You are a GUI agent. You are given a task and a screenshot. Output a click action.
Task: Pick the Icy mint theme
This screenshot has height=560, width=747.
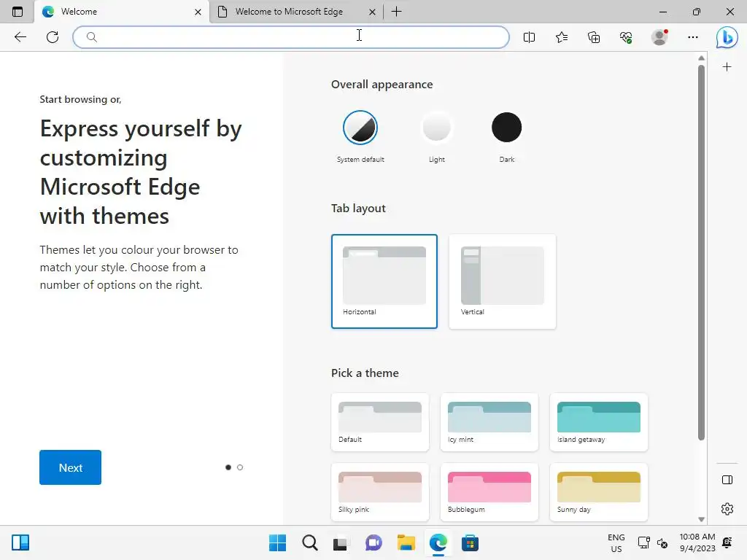click(x=489, y=422)
